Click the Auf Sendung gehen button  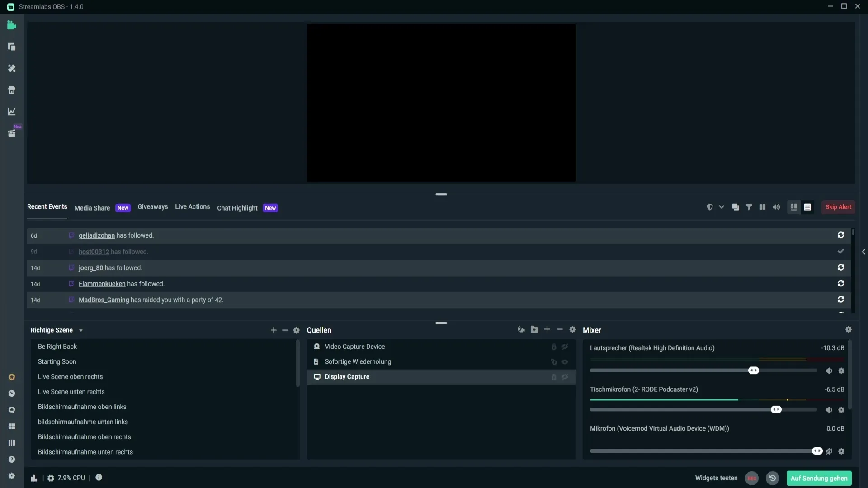(x=819, y=478)
